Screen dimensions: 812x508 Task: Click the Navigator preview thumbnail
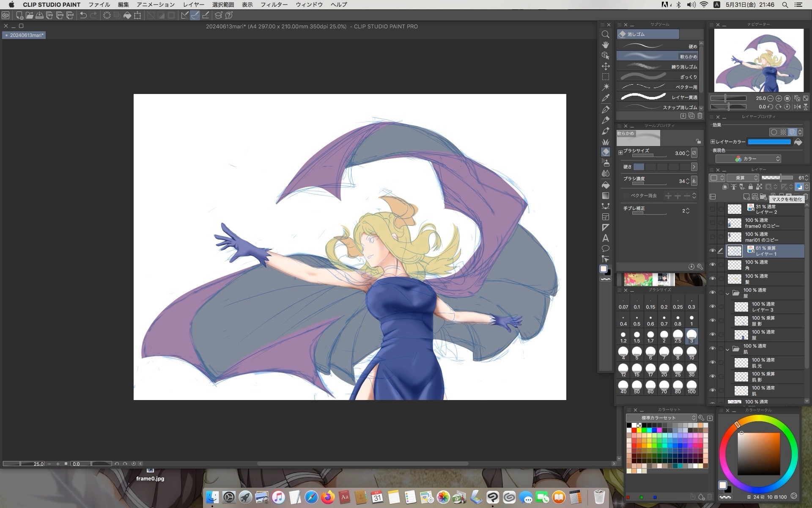[759, 60]
